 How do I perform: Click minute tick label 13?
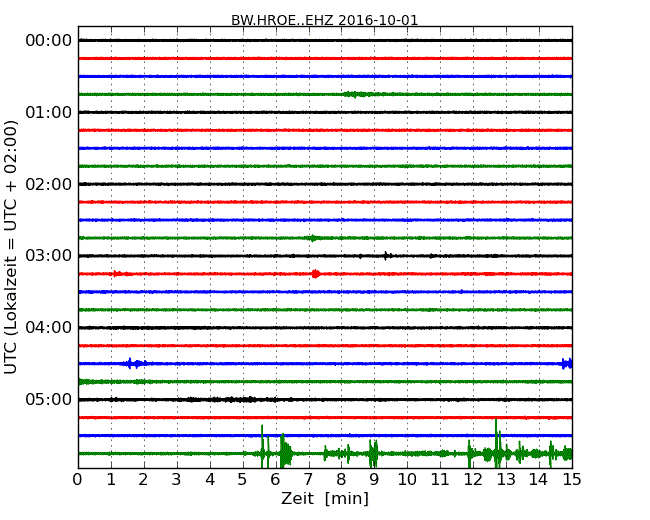click(x=506, y=480)
